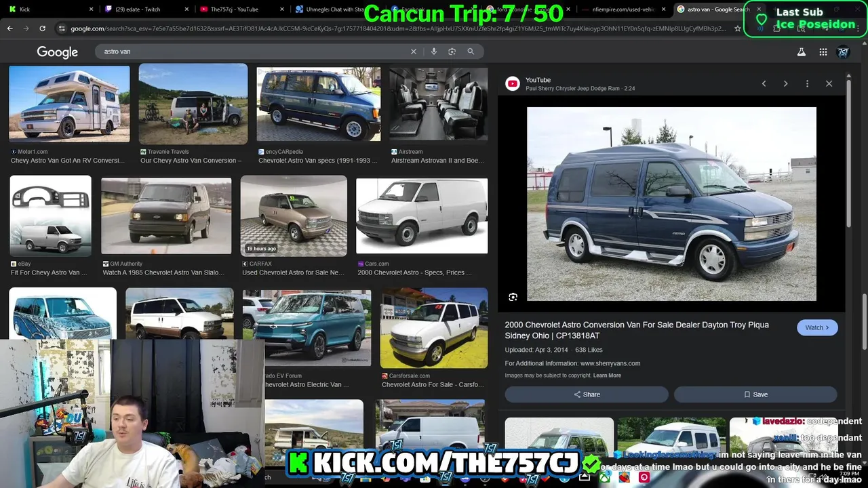Open the large blue Astro van preview image

pos(671,203)
